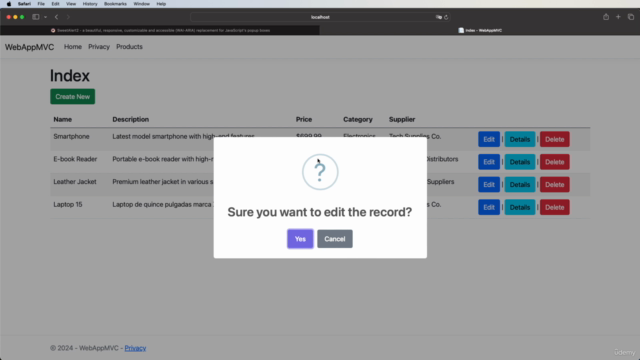The height and width of the screenshot is (360, 640).
Task: View Details of Smartphone
Action: [520, 140]
